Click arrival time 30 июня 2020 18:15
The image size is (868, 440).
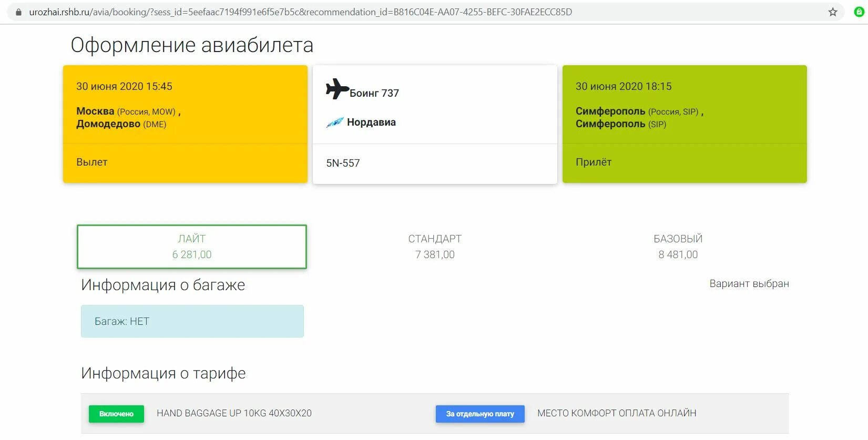click(x=624, y=86)
